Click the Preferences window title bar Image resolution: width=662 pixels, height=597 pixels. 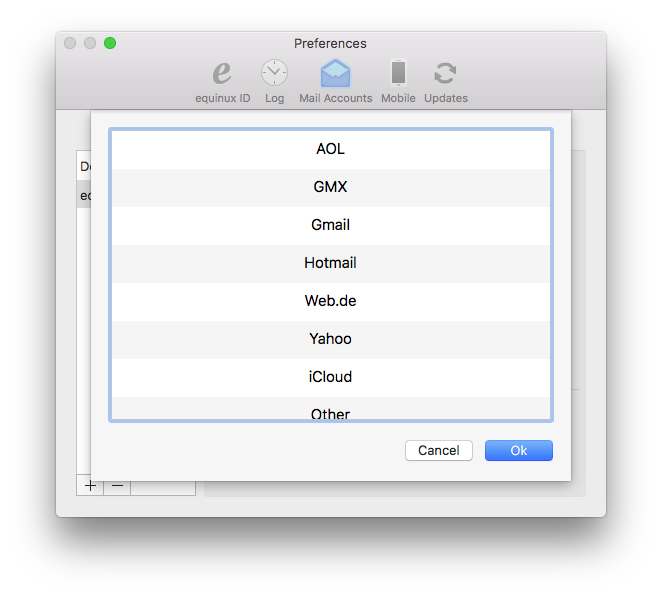(x=330, y=43)
